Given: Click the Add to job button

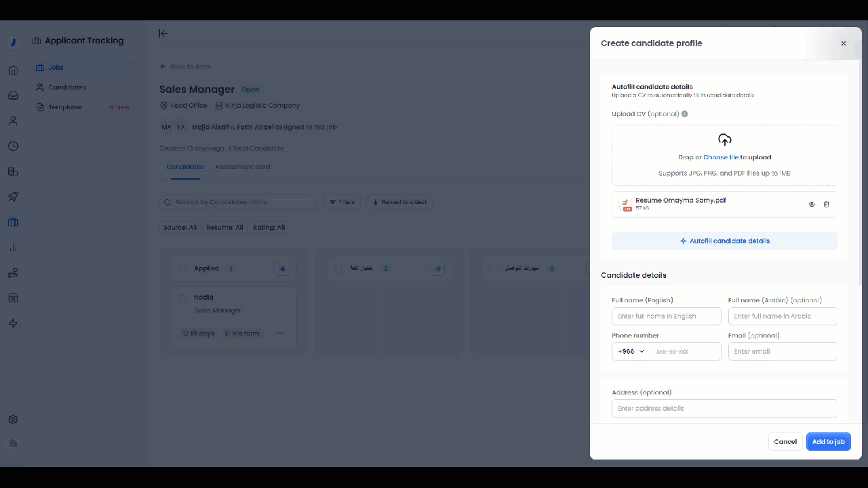Looking at the screenshot, I should pyautogui.click(x=828, y=442).
